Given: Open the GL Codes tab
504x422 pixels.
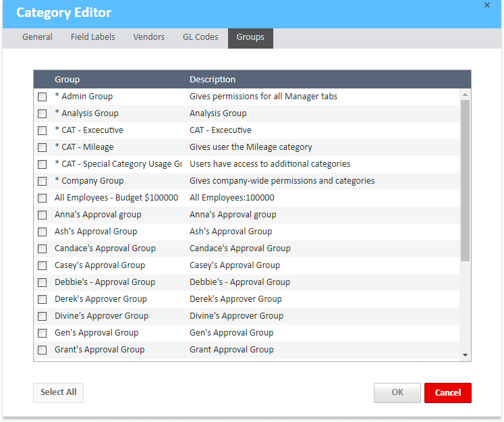Looking at the screenshot, I should click(x=200, y=37).
